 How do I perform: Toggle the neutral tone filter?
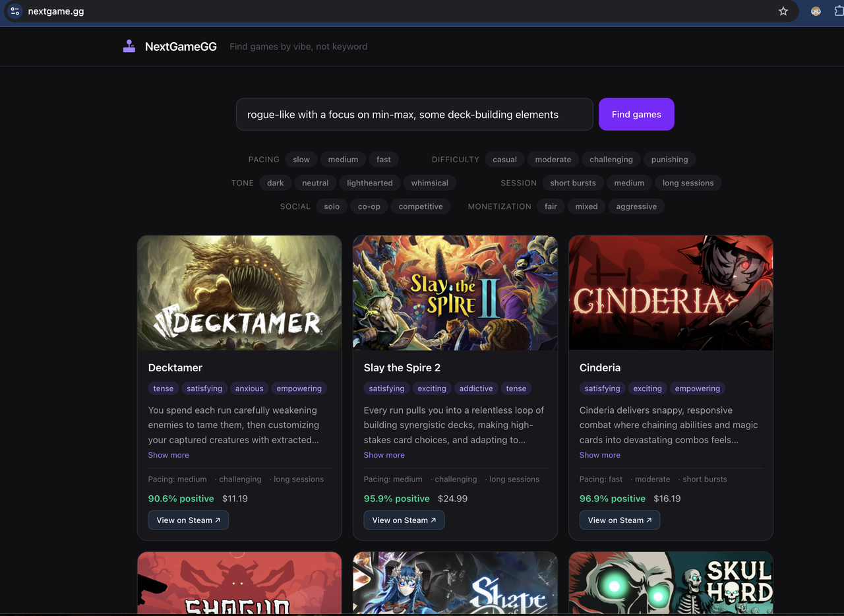(x=315, y=183)
